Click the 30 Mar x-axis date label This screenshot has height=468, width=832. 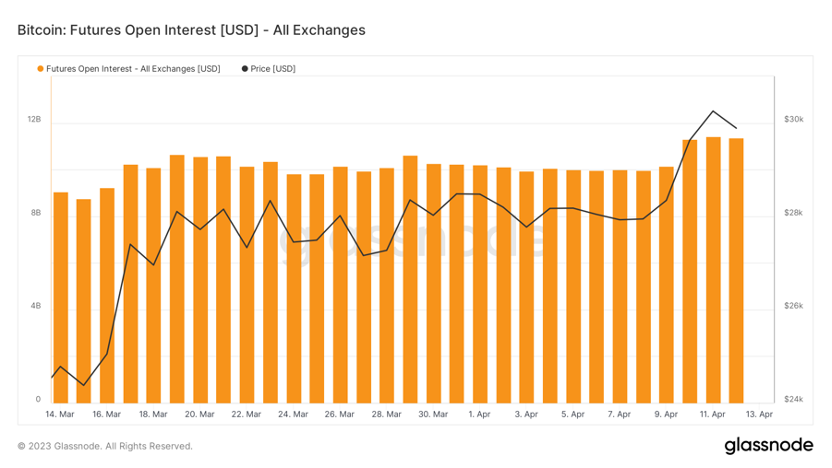432,414
